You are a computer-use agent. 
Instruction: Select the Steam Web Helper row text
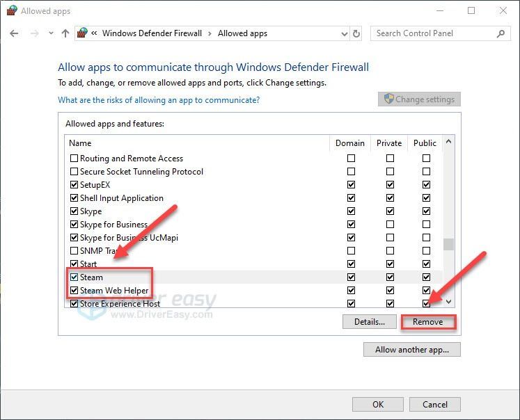pyautogui.click(x=114, y=291)
